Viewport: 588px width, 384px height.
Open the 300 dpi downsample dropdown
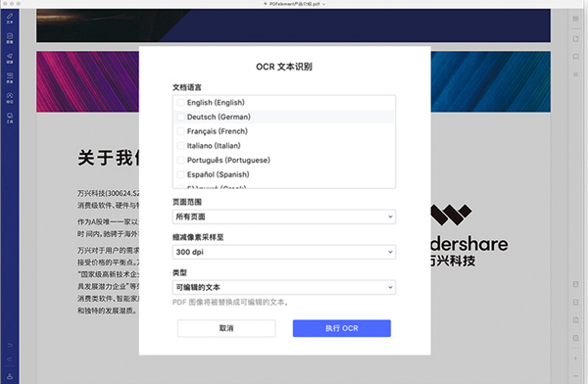tap(284, 252)
